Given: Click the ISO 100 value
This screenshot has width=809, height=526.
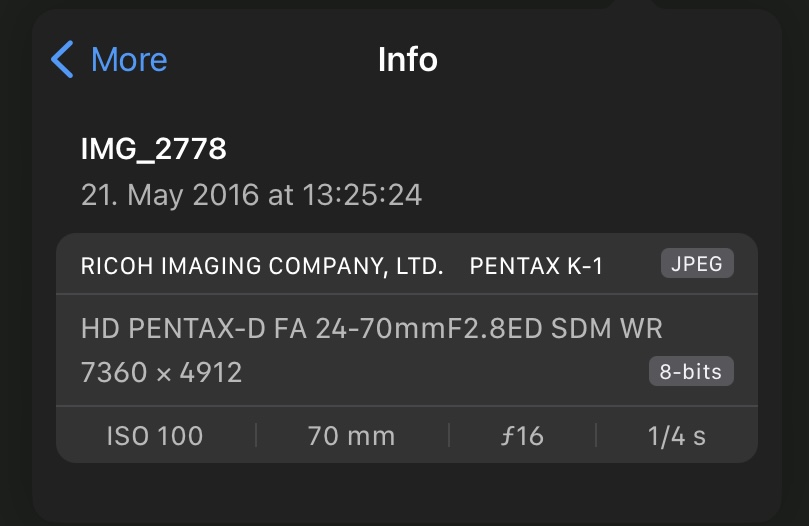Looking at the screenshot, I should tap(154, 436).
